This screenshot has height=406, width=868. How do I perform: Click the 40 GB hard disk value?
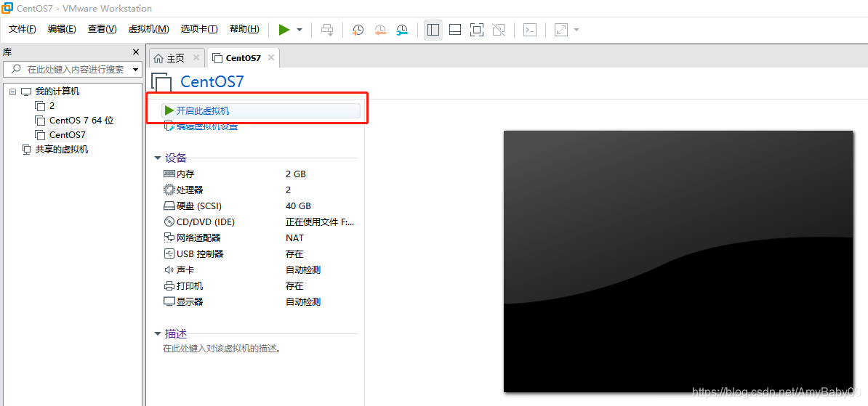tap(298, 206)
